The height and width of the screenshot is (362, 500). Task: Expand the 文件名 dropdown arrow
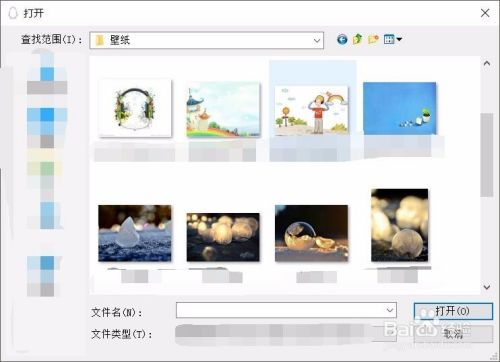[390, 310]
